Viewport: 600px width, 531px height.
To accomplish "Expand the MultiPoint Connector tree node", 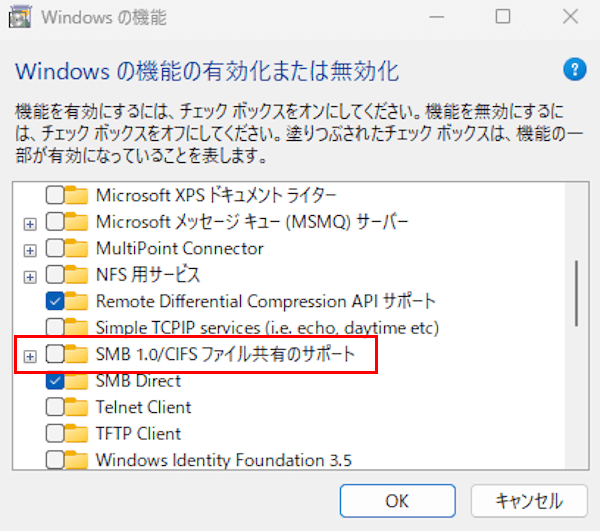I will [30, 251].
